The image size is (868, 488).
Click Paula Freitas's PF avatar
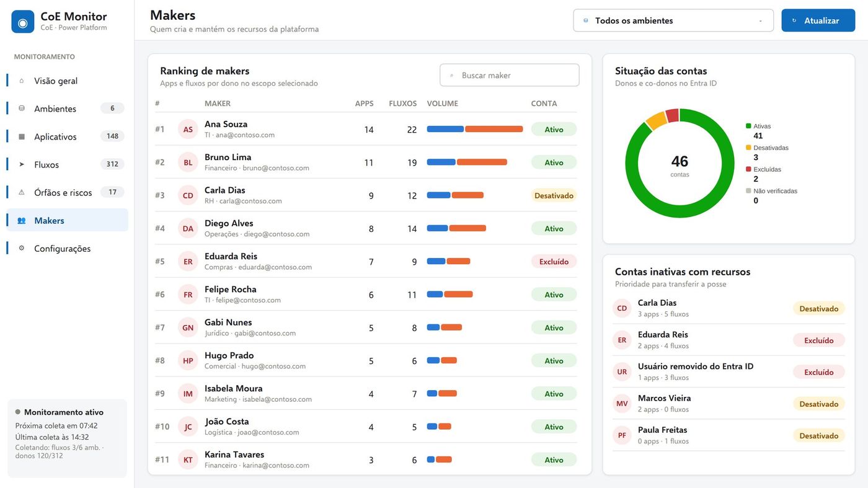click(622, 435)
